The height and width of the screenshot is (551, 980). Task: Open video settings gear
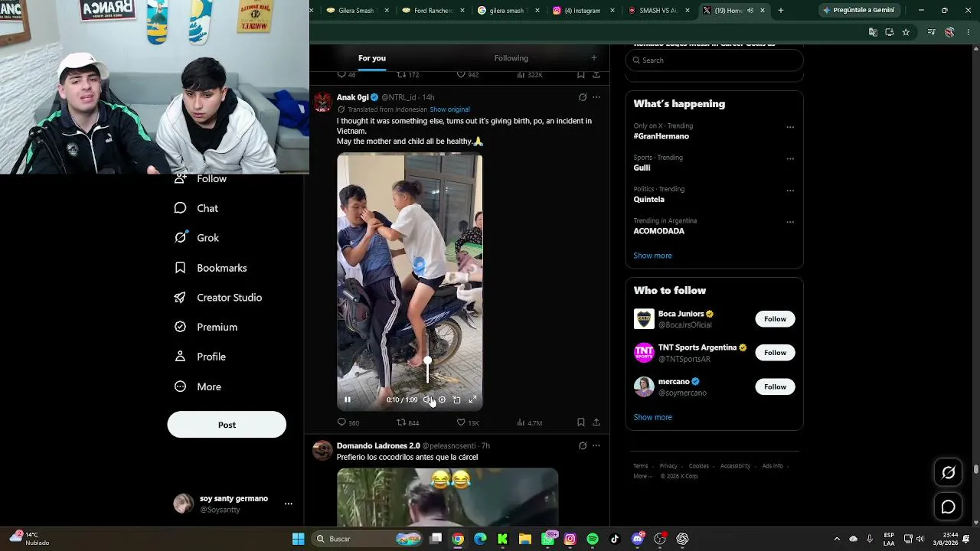click(442, 399)
